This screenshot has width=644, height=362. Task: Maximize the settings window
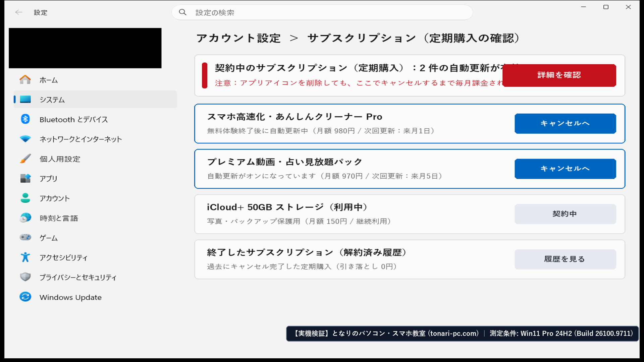pyautogui.click(x=606, y=7)
